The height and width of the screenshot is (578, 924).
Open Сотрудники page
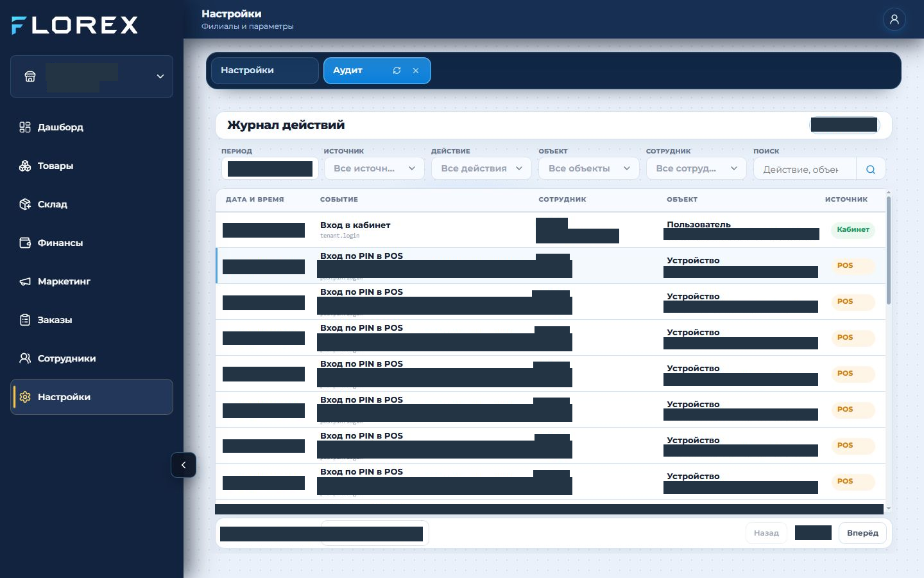92,358
